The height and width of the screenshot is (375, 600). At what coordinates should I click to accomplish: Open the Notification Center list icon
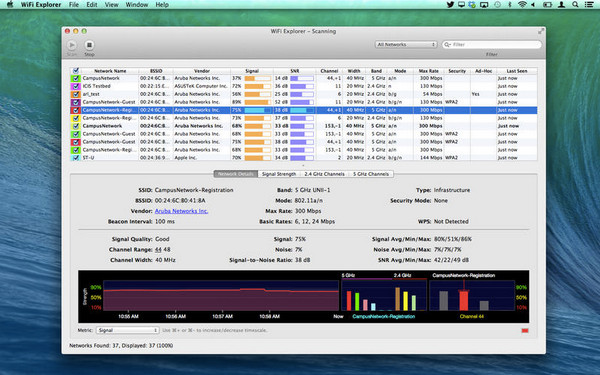[x=589, y=5]
